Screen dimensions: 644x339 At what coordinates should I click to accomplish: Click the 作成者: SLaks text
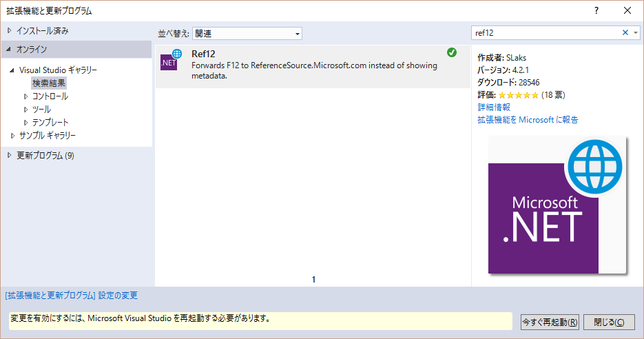[x=501, y=58]
